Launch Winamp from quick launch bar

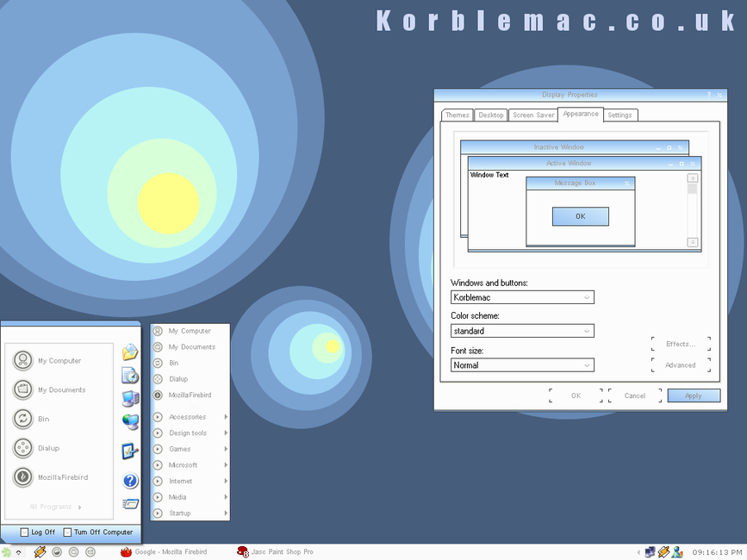click(40, 552)
